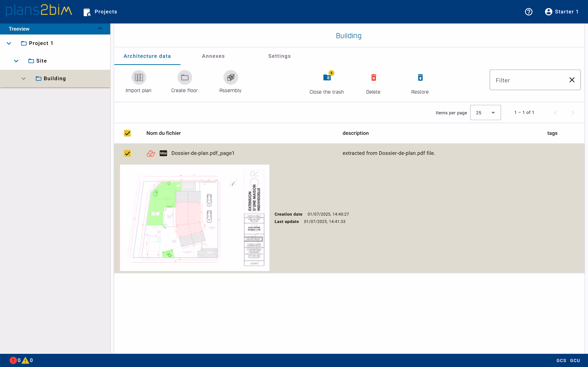
Task: Open the Settings tab
Action: [279, 56]
